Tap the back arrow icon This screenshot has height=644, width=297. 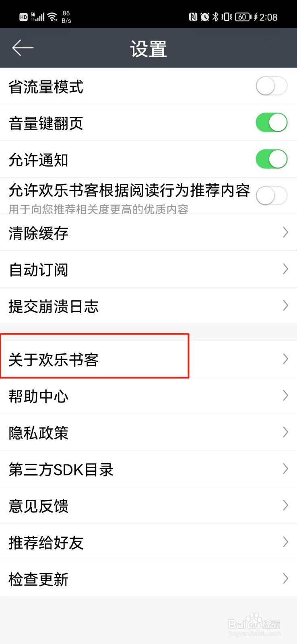click(23, 48)
